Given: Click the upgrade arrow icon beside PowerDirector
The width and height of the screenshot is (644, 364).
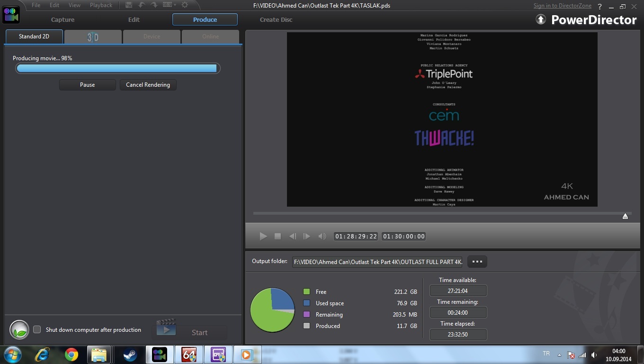Looking at the screenshot, I should click(x=541, y=19).
